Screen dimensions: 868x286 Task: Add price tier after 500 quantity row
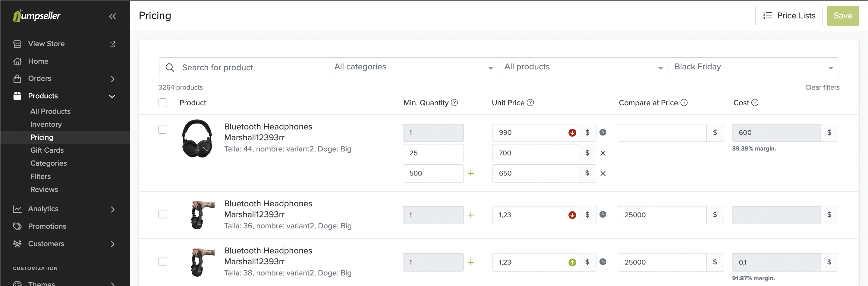click(x=471, y=173)
